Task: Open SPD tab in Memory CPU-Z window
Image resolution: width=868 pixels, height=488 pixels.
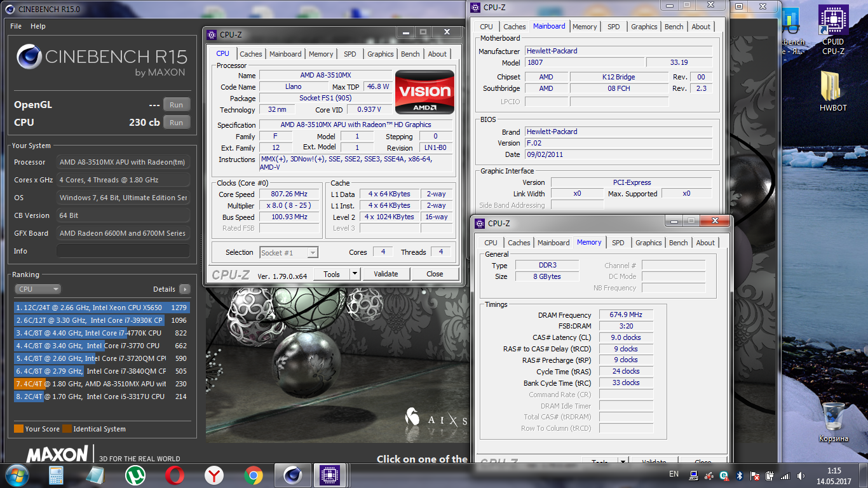Action: [x=618, y=243]
